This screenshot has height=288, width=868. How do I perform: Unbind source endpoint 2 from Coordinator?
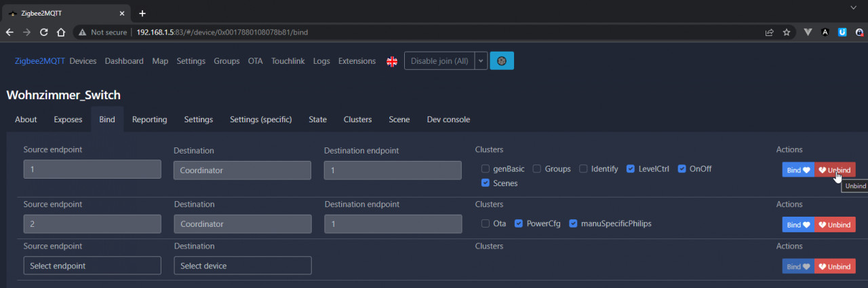coord(835,225)
